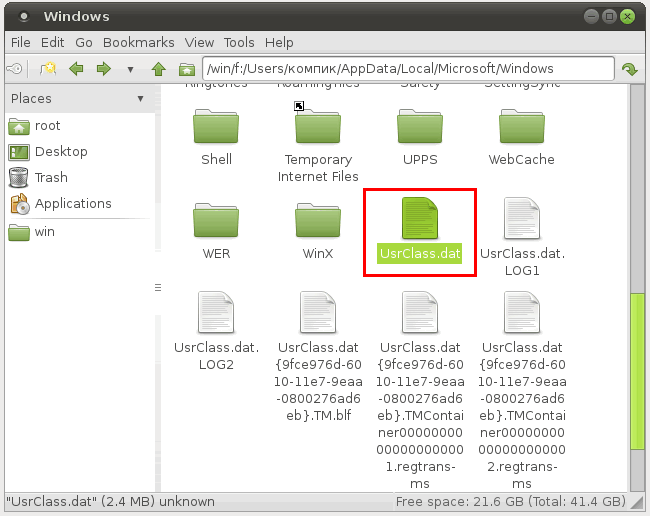Go forward with the right arrow
The height and width of the screenshot is (516, 650).
click(104, 68)
